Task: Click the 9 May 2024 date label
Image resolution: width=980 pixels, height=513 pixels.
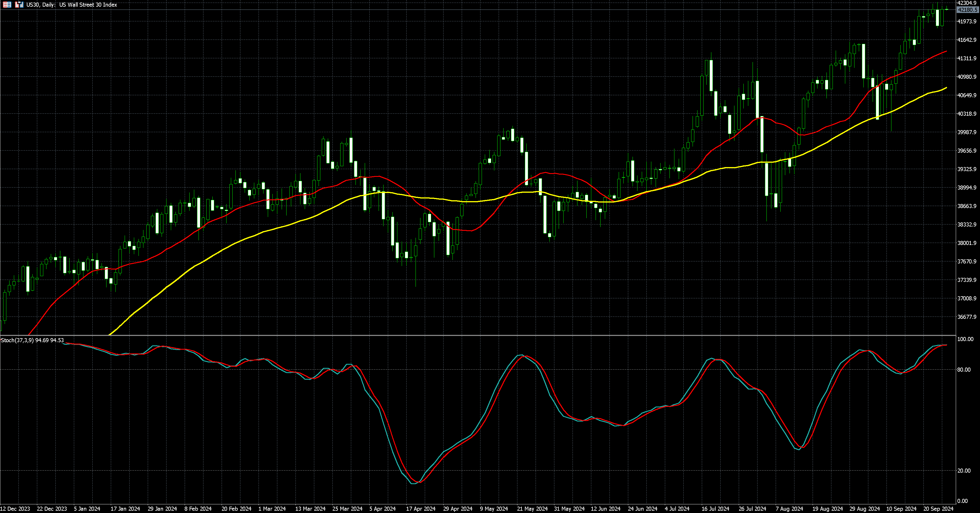Action: point(494,509)
